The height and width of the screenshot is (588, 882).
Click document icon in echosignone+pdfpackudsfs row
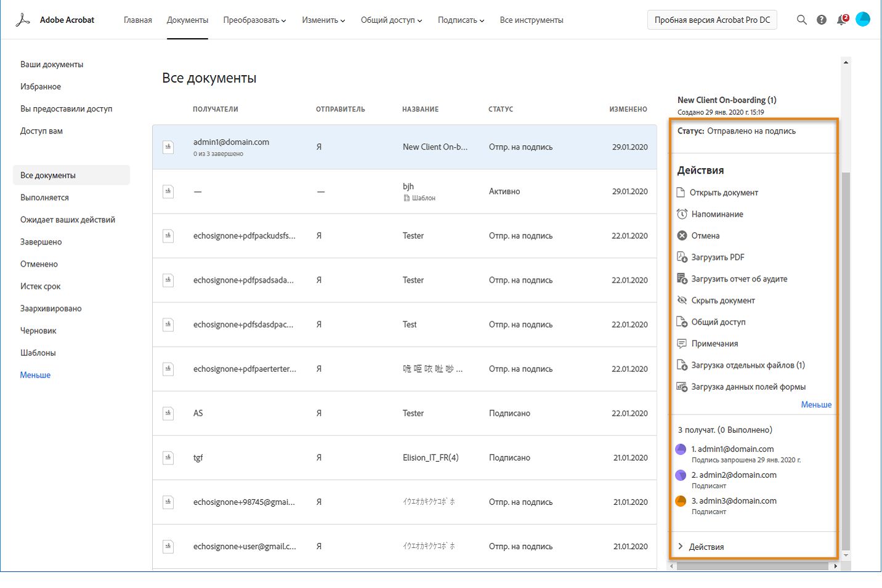(x=168, y=236)
